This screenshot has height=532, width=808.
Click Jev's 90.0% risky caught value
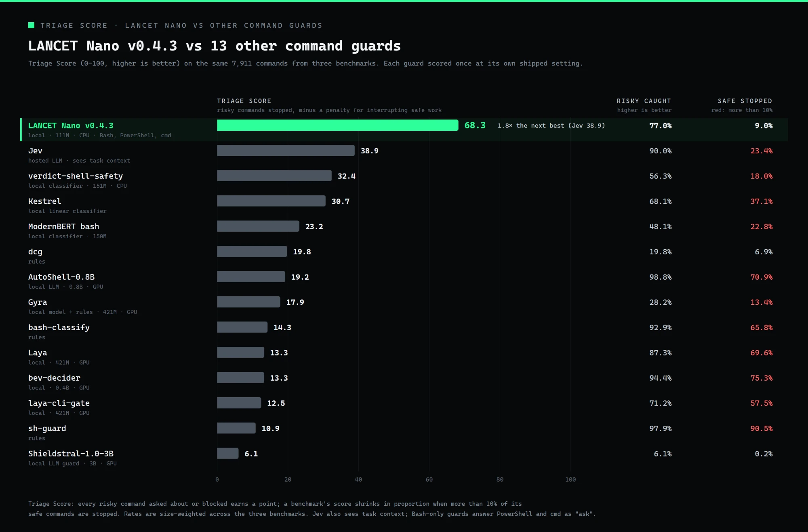point(661,151)
